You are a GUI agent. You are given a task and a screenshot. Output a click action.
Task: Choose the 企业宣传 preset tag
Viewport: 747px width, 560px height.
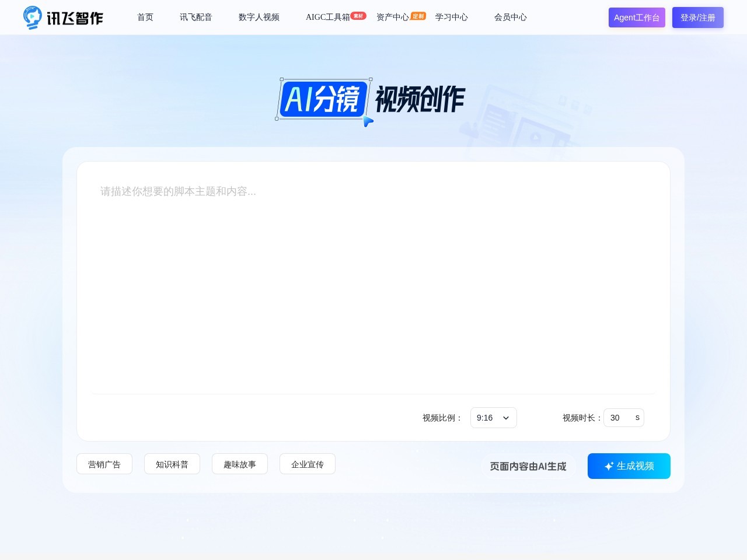(x=308, y=464)
